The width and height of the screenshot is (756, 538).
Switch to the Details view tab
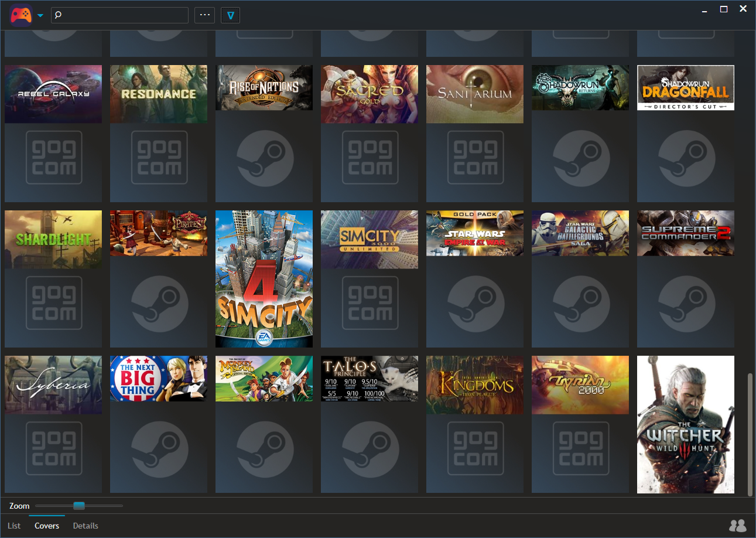(x=85, y=526)
